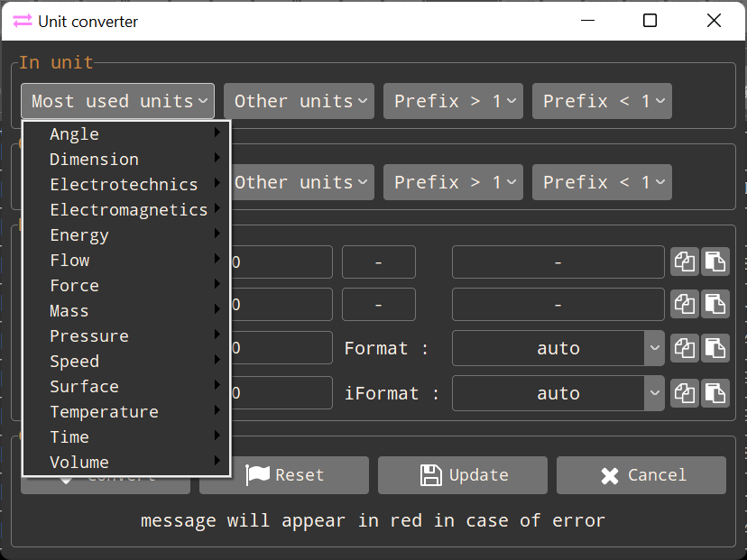Open the Format auto dropdown

click(558, 348)
